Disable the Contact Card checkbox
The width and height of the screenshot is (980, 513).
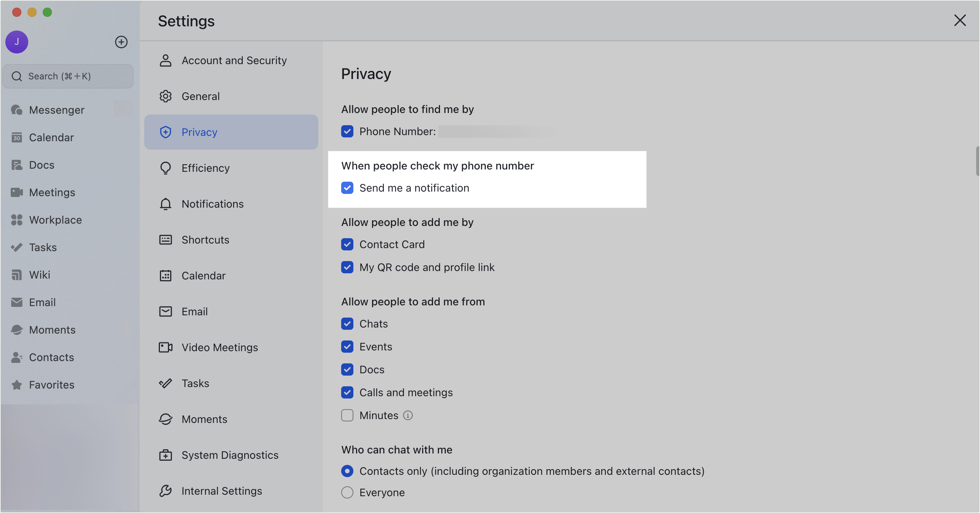pyautogui.click(x=347, y=244)
